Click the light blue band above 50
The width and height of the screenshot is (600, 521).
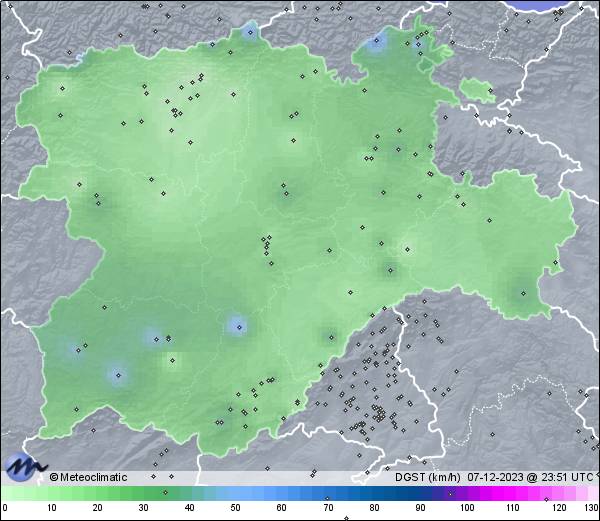[235, 493]
